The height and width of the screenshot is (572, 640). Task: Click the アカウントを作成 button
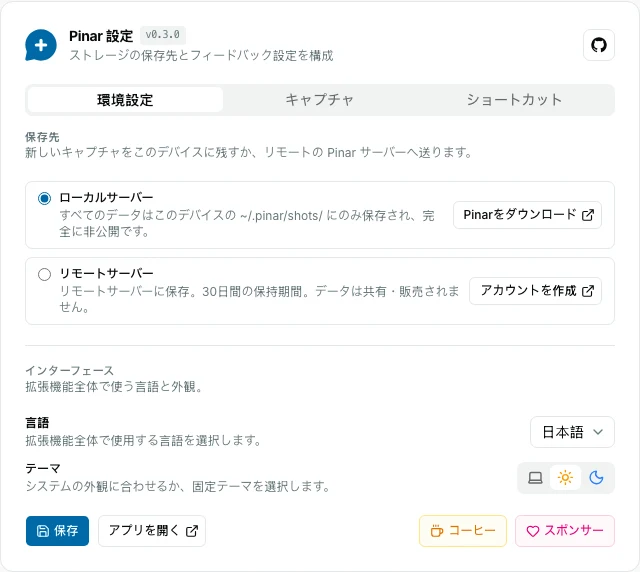point(536,291)
